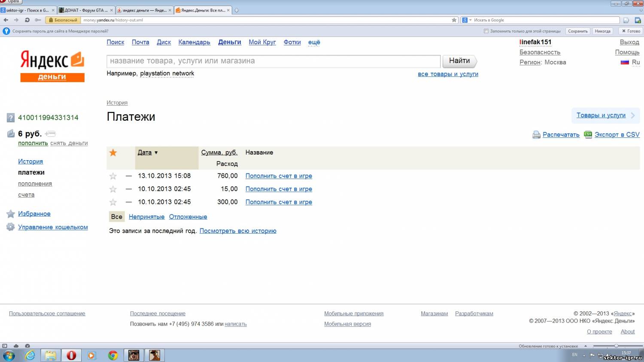Click Никогда in the password bar

pyautogui.click(x=602, y=31)
